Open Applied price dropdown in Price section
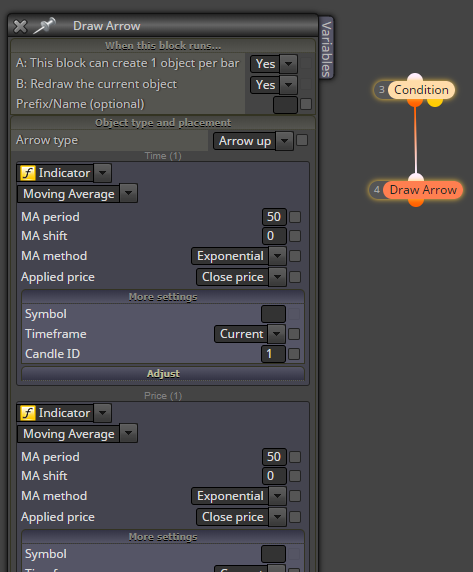Image resolution: width=473 pixels, height=572 pixels. 277,517
